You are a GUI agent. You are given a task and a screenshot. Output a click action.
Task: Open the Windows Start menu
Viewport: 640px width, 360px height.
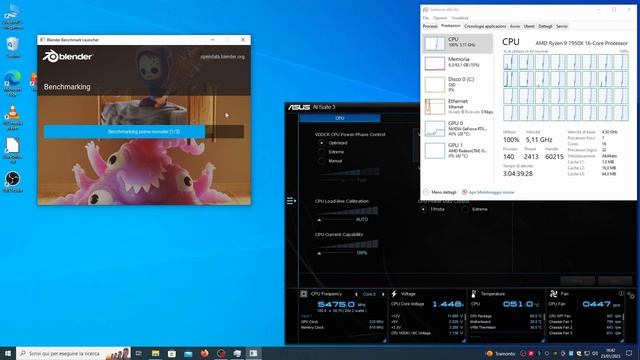tap(8, 353)
